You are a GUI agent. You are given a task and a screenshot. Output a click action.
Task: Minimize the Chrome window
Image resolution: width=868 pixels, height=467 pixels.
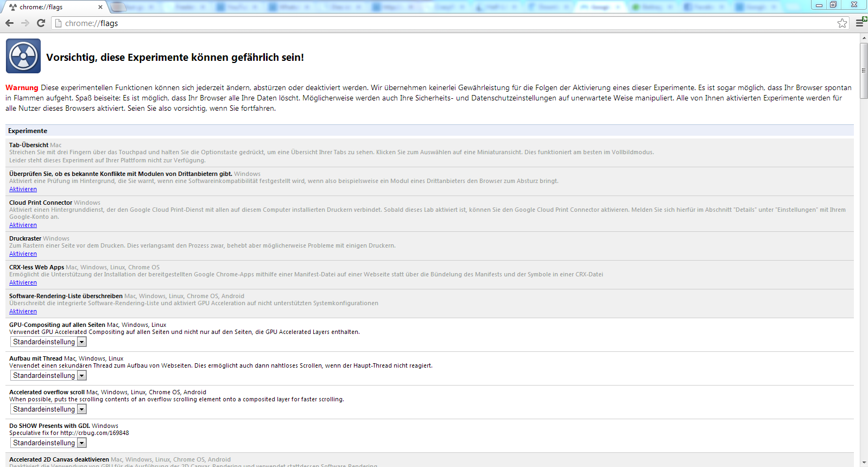(x=819, y=4)
